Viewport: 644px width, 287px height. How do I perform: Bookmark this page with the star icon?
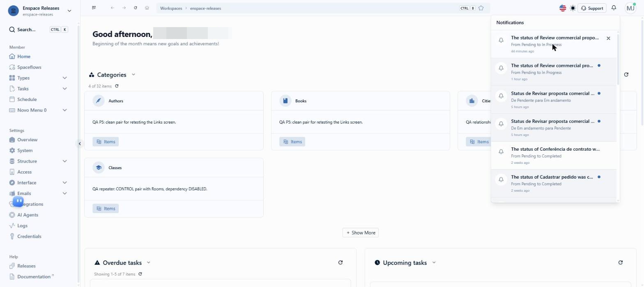pos(481,8)
